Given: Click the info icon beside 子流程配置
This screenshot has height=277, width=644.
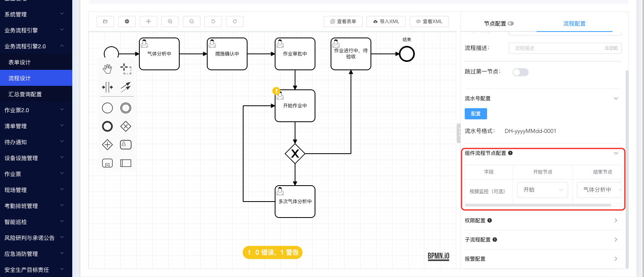Looking at the screenshot, I should (495, 239).
